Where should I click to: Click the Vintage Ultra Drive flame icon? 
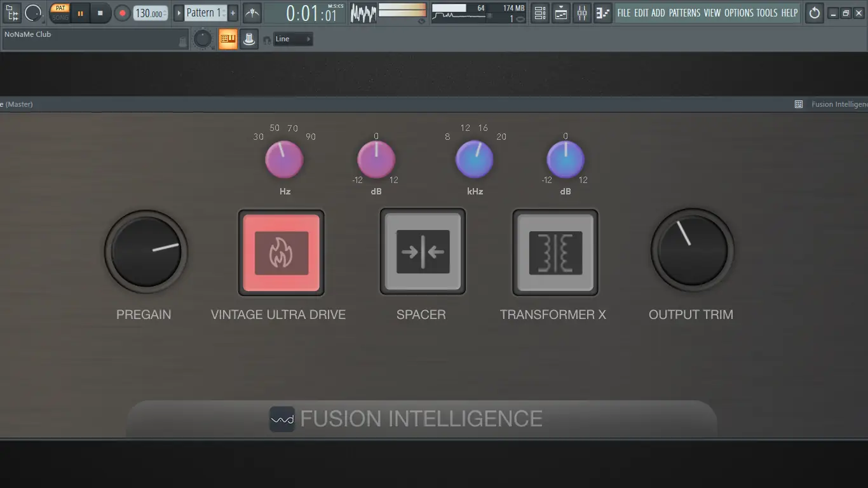(281, 252)
